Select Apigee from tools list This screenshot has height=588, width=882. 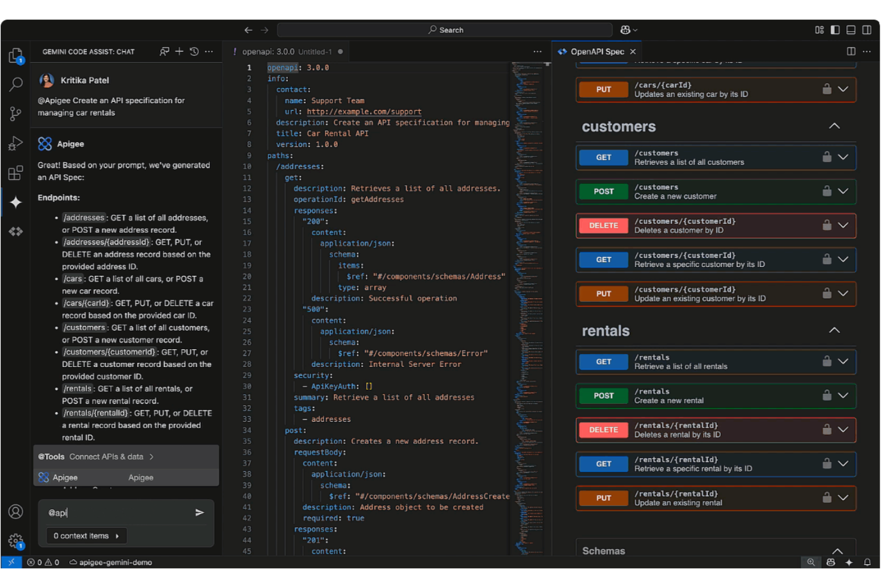tap(126, 477)
